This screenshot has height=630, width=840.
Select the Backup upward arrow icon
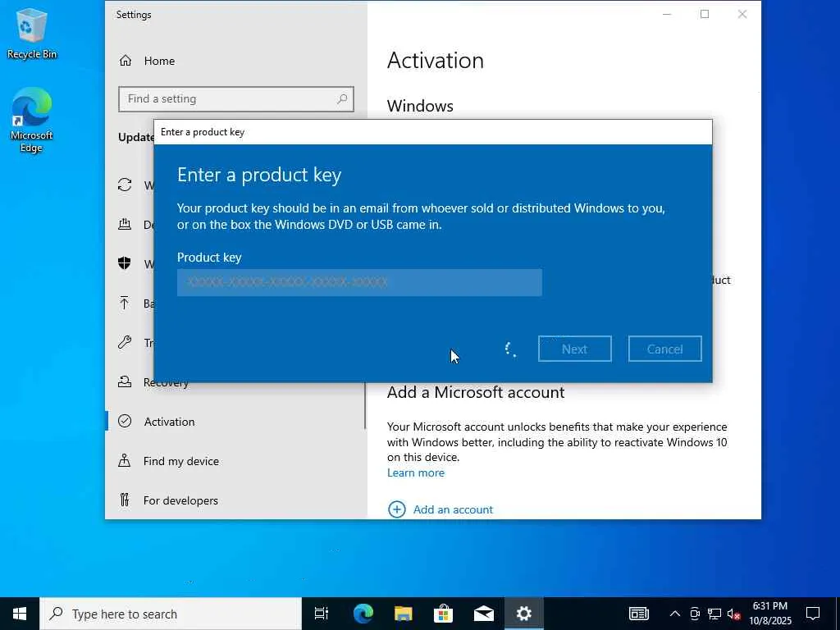point(125,303)
